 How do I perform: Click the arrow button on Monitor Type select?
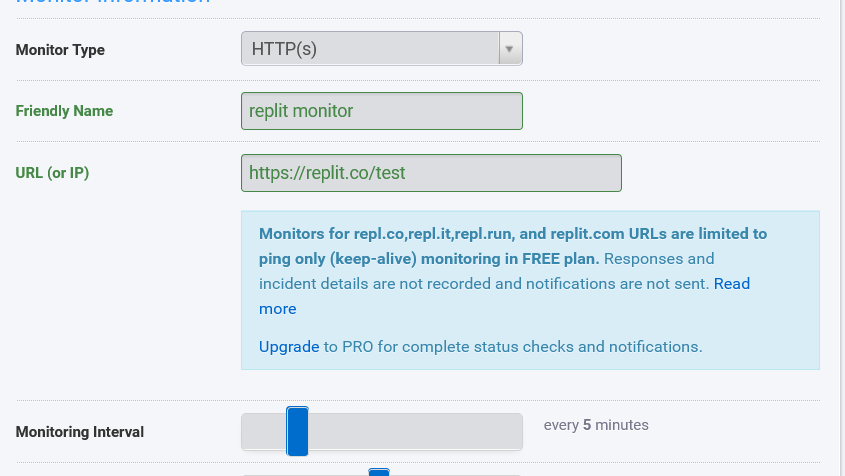pyautogui.click(x=510, y=49)
